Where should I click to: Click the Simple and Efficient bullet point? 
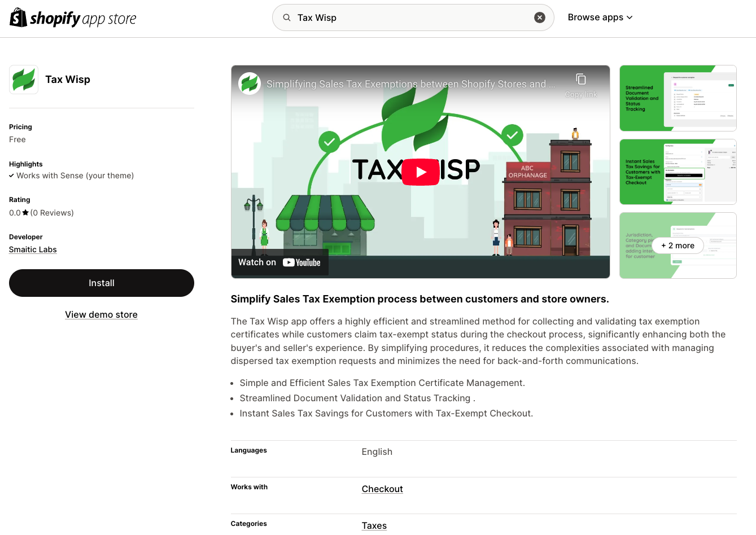(382, 383)
